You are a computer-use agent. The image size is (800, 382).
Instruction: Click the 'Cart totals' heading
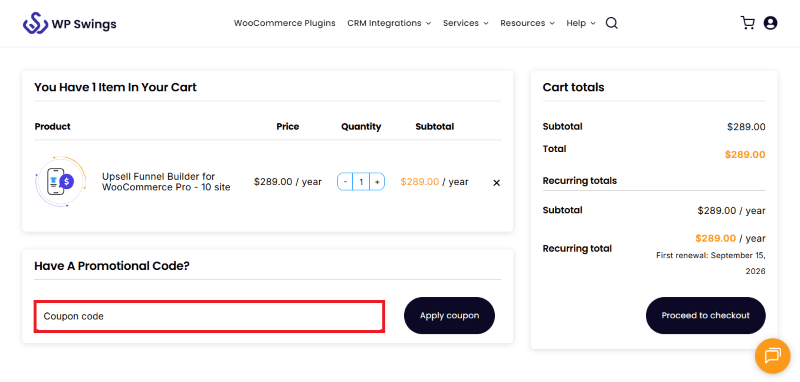pyautogui.click(x=573, y=87)
